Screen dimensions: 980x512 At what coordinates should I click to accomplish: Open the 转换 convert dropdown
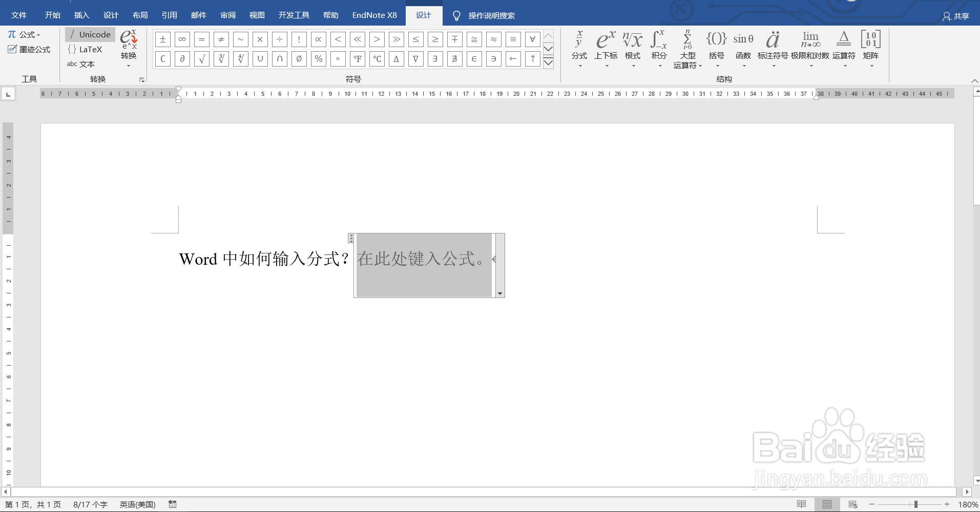click(129, 48)
